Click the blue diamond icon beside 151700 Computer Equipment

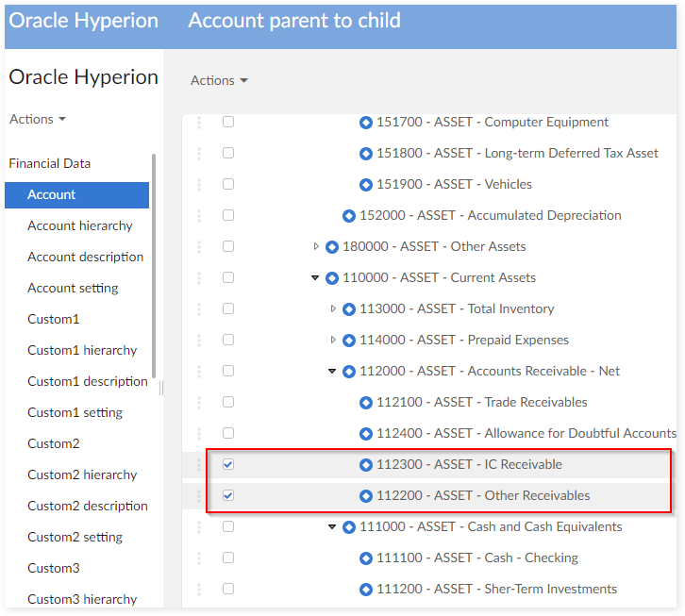pyautogui.click(x=366, y=123)
